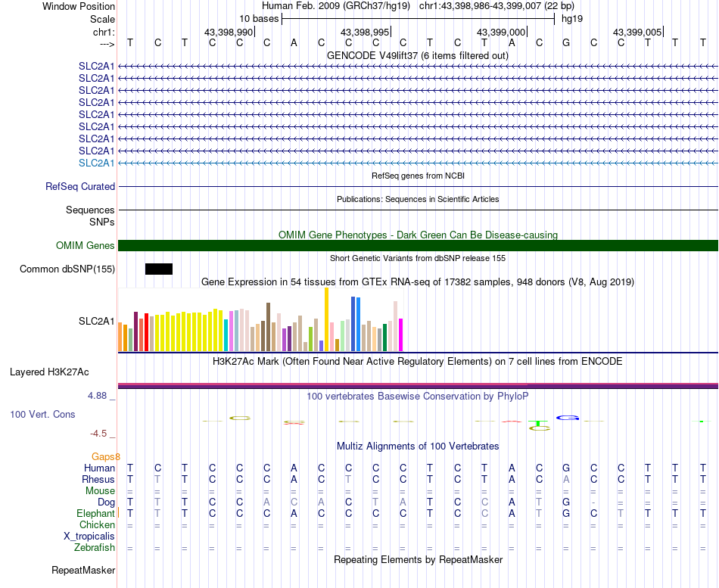Open the Layered H3K27Ac track label
Screen dimensions: 719x588
click(x=49, y=372)
